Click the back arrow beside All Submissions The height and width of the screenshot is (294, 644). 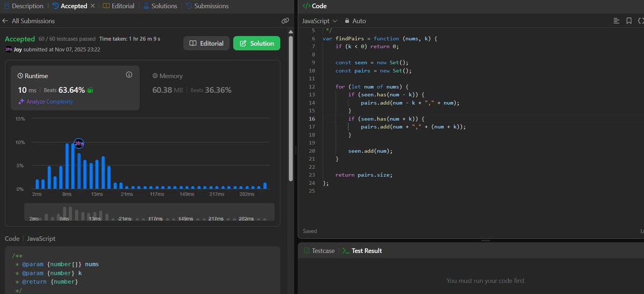point(5,21)
